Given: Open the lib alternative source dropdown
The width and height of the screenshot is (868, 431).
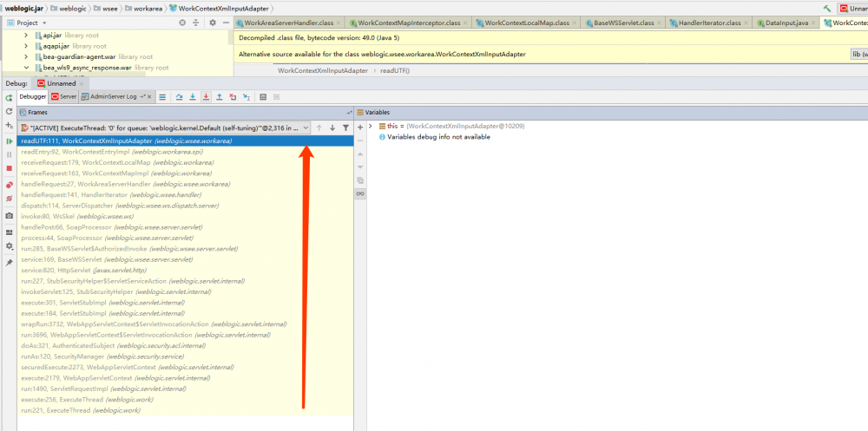Looking at the screenshot, I should point(859,55).
